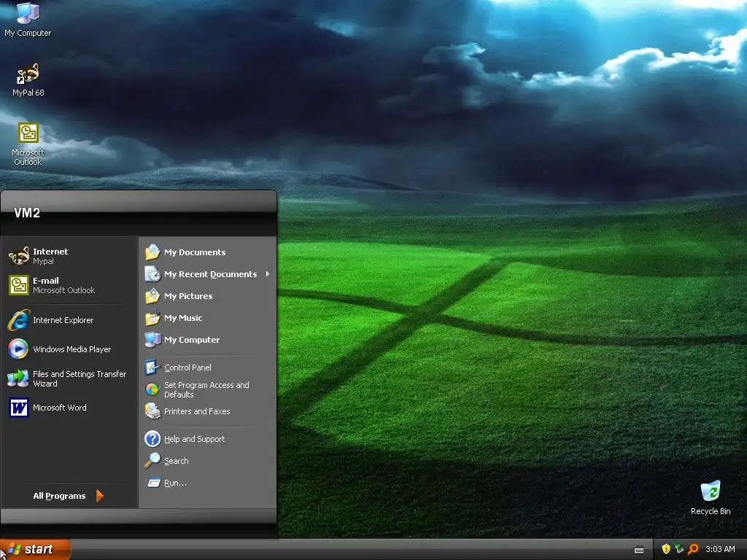747x560 pixels.
Task: Open Search from Start menu
Action: (207, 461)
